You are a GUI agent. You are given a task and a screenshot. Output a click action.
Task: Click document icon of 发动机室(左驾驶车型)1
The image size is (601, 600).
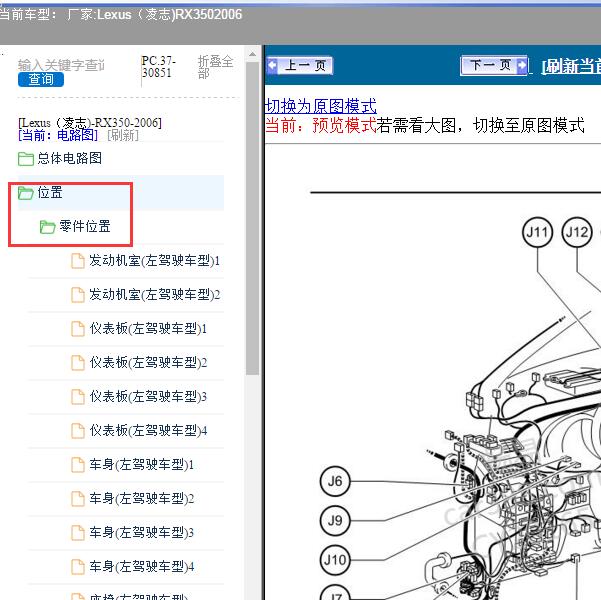[x=78, y=261]
